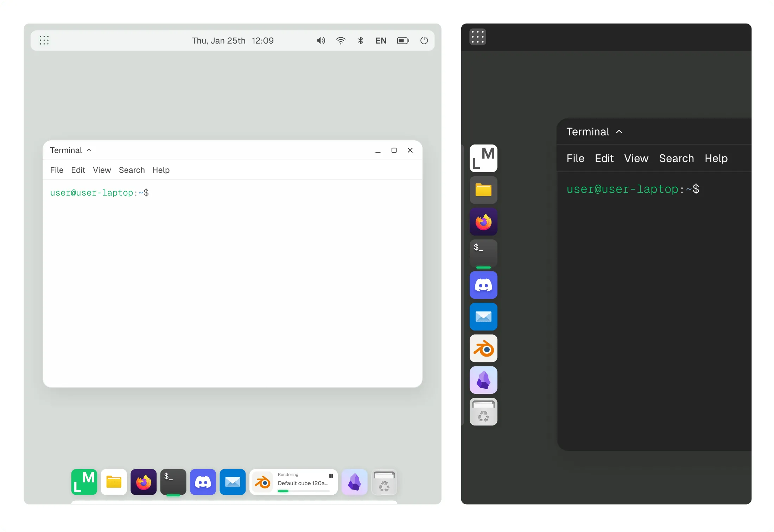The width and height of the screenshot is (774, 532).
Task: Click the date and time in top bar
Action: [233, 41]
